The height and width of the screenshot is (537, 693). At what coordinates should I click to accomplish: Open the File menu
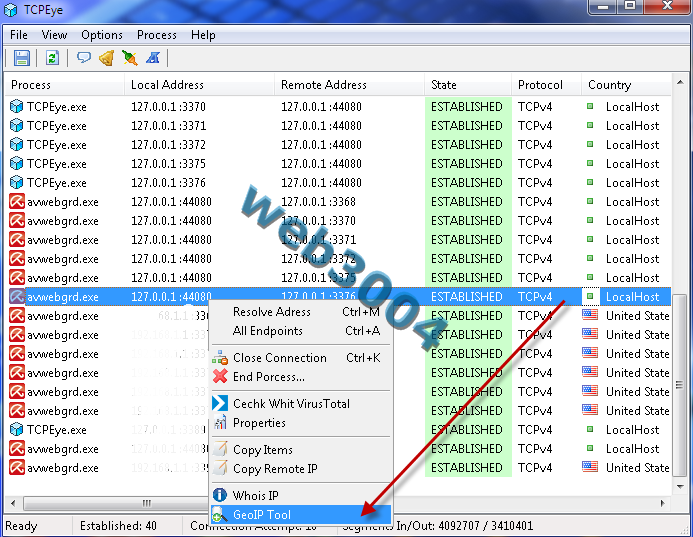[x=19, y=35]
